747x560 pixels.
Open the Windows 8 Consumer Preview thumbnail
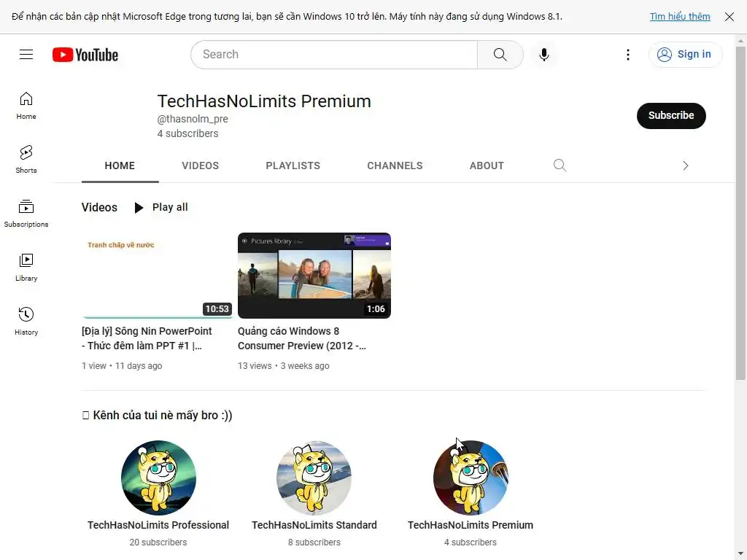point(314,275)
